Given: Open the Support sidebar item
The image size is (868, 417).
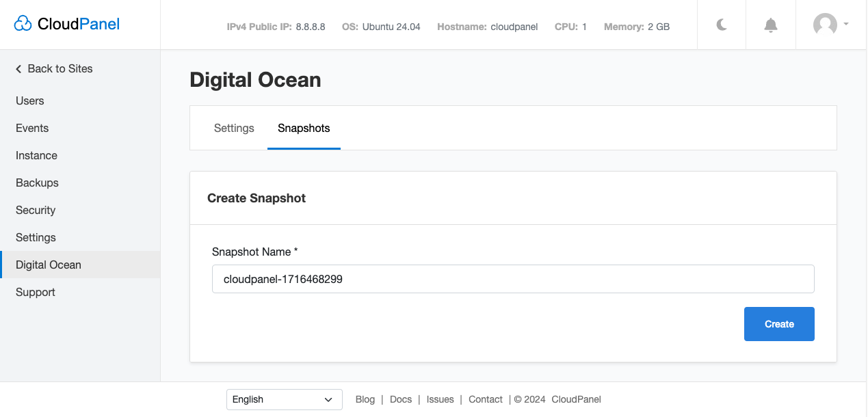Looking at the screenshot, I should pyautogui.click(x=36, y=292).
